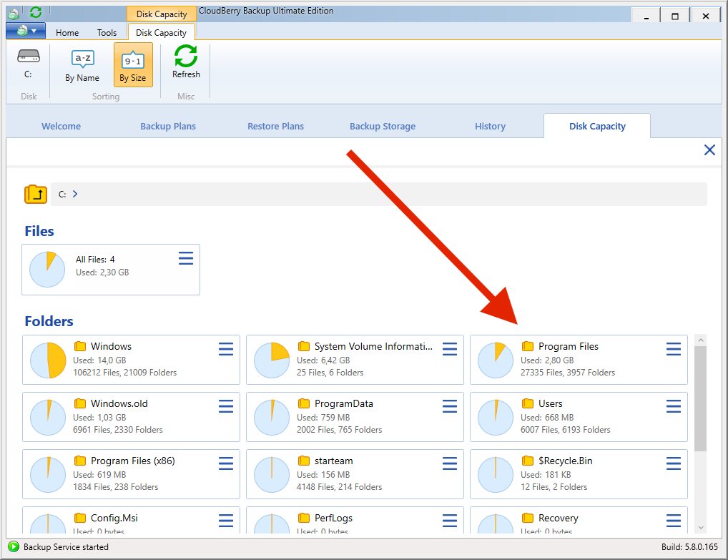Open the PerfLogs folder menu icon
Image resolution: width=728 pixels, height=560 pixels.
click(x=450, y=520)
